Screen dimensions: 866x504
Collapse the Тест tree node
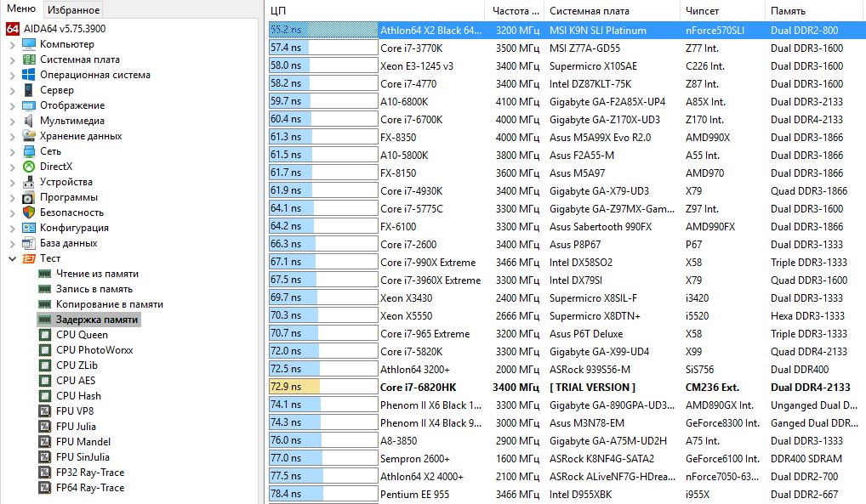[x=12, y=258]
